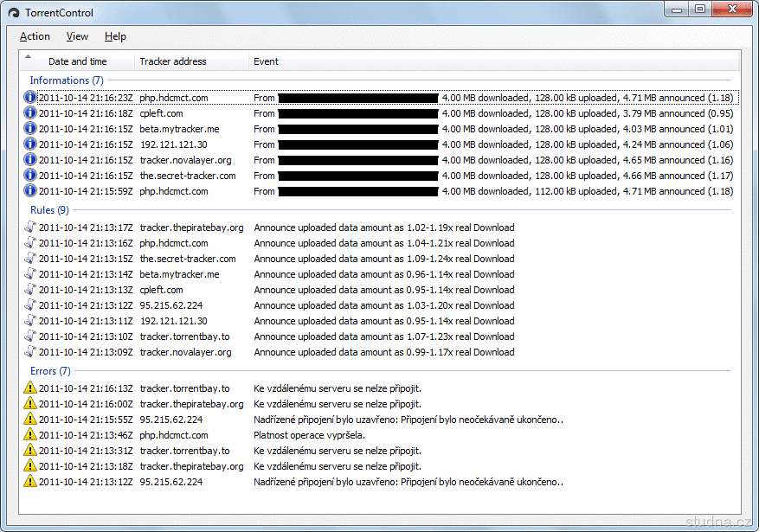759x532 pixels.
Task: Click rule script icon for tracker.torrentbay.to
Action: point(30,337)
